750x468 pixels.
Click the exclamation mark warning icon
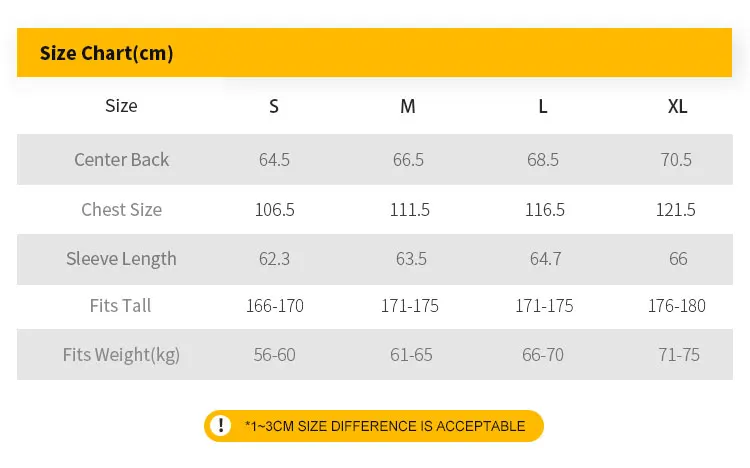pyautogui.click(x=222, y=426)
